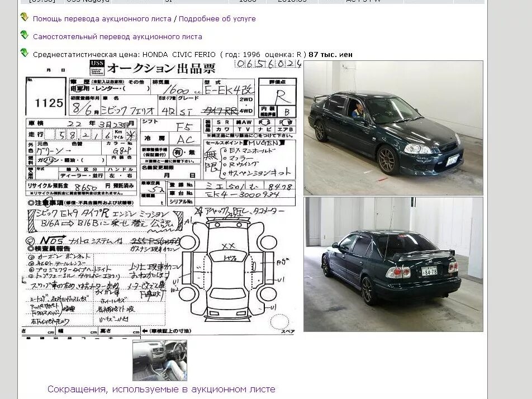Click the USS logo on auction sheet

97,68
